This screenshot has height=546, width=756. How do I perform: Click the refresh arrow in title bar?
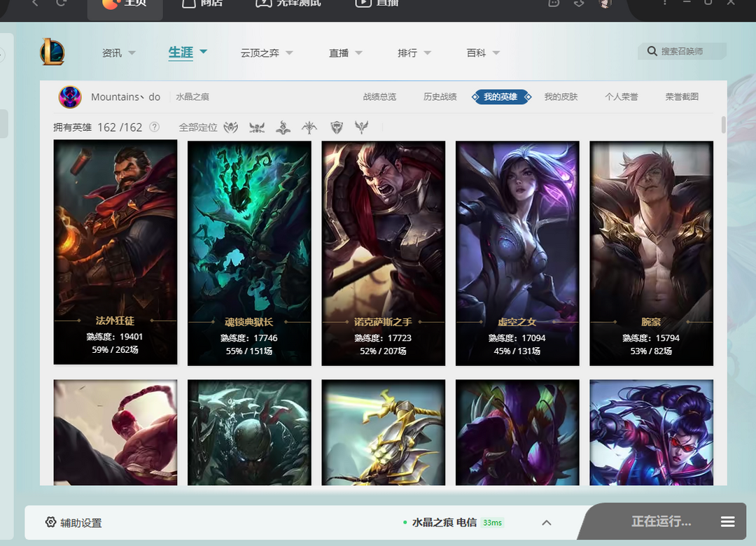61,3
